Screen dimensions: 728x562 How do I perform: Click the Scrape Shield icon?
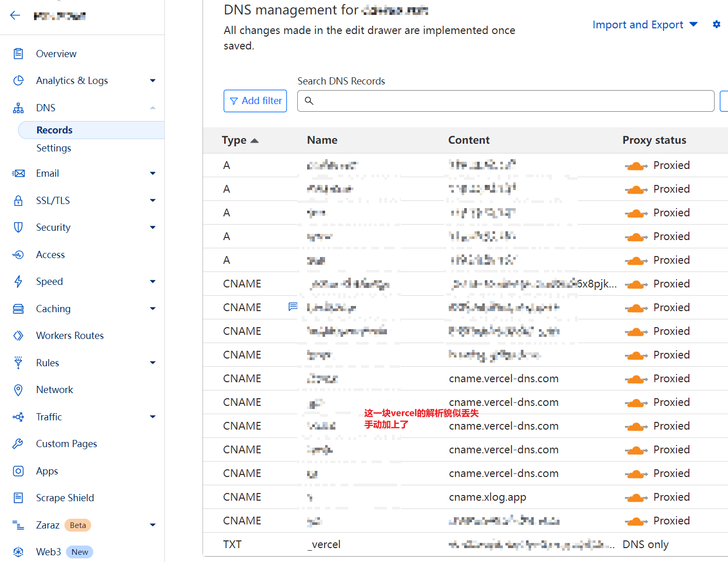19,498
